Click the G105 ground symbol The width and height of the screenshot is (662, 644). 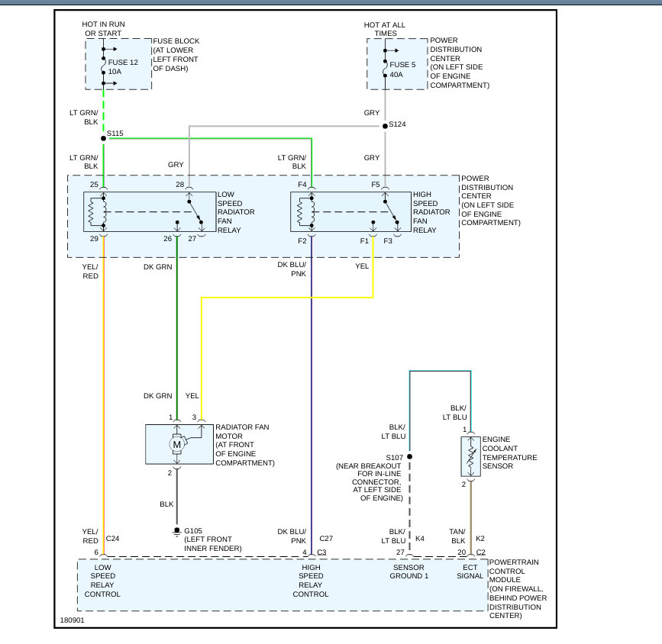(177, 532)
